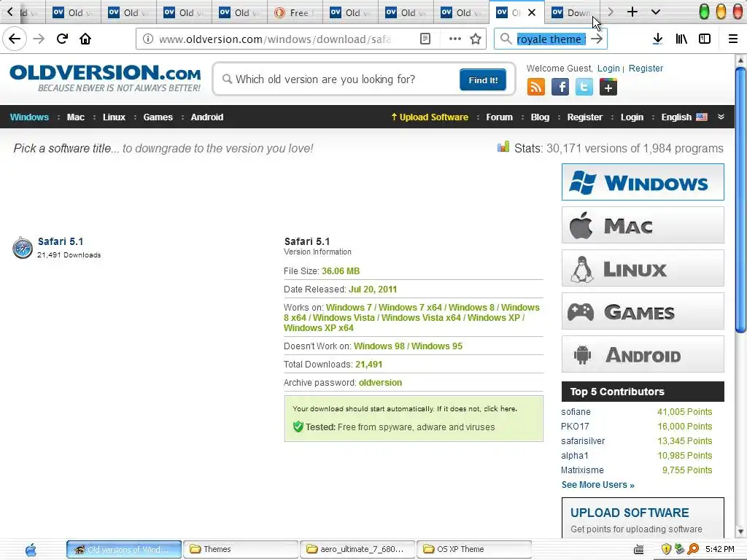Go back using the browser back arrow
This screenshot has width=747, height=560.
click(15, 39)
